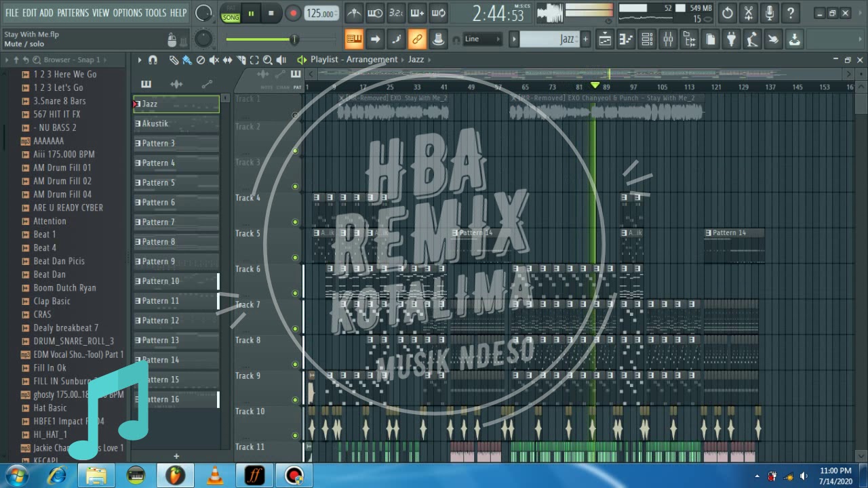The width and height of the screenshot is (868, 488).
Task: Open the question mark help icon
Action: click(x=791, y=13)
